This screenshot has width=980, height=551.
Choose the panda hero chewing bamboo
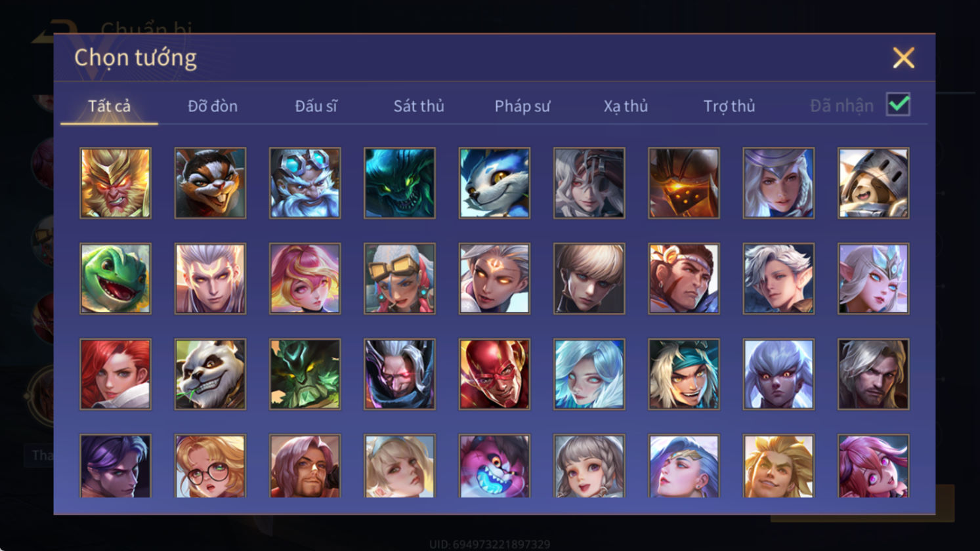pos(210,375)
